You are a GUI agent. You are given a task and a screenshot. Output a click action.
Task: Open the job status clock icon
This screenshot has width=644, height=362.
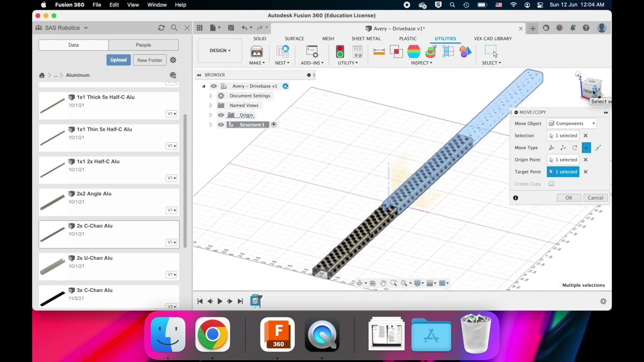pyautogui.click(x=559, y=28)
